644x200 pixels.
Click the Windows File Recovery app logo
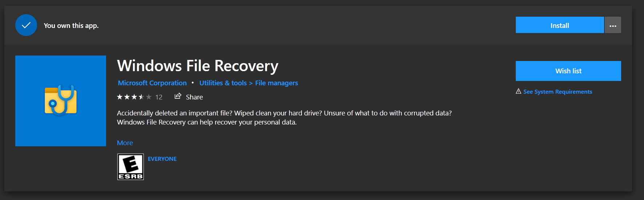(61, 101)
